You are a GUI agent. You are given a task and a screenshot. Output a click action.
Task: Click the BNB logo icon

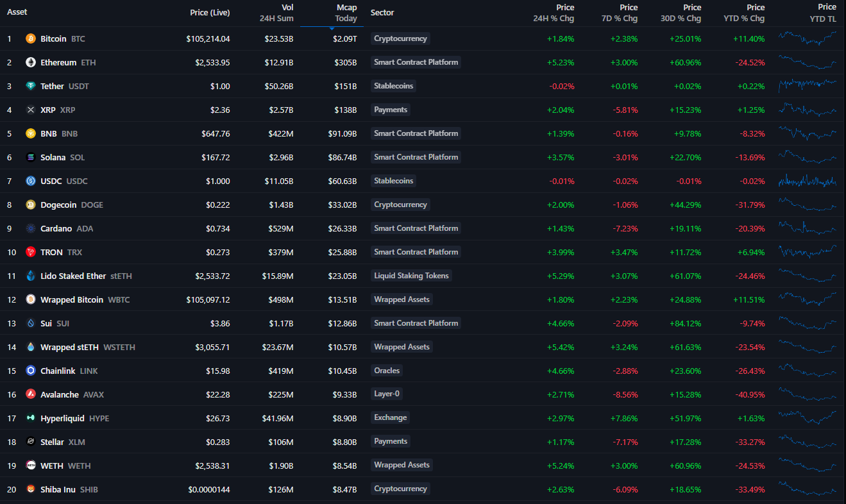click(x=30, y=133)
